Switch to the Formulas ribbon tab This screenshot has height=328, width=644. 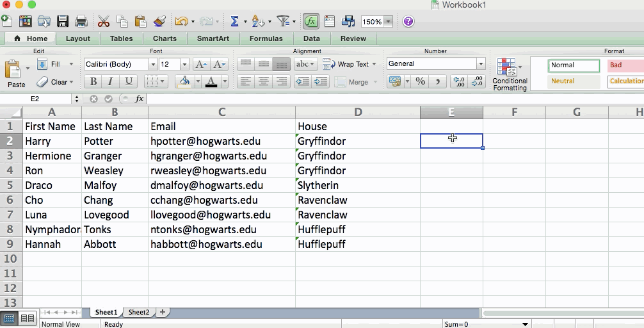click(266, 38)
